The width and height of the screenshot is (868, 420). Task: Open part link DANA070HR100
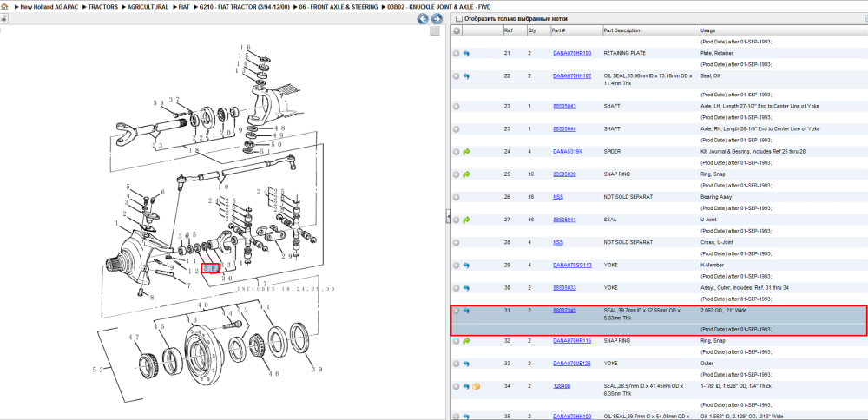coord(572,54)
